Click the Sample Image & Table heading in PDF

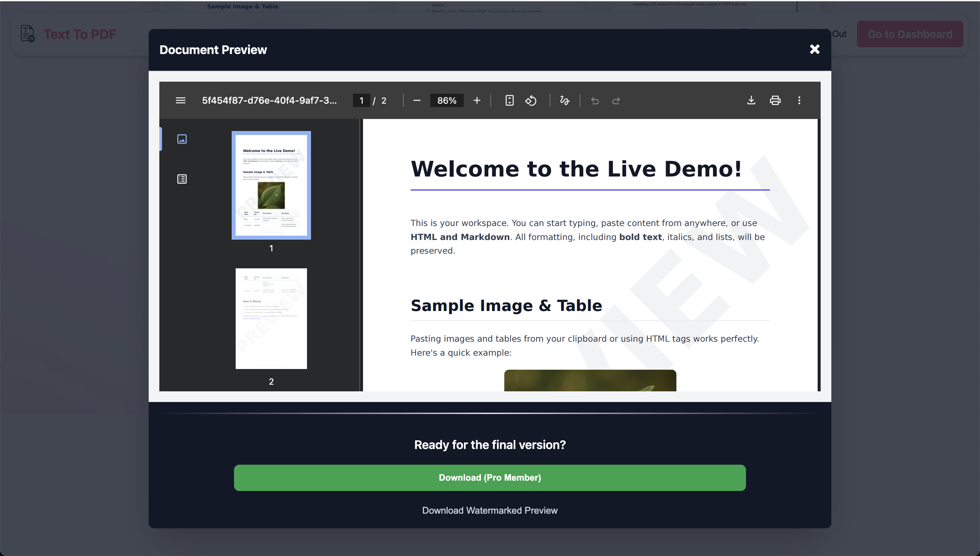point(506,305)
